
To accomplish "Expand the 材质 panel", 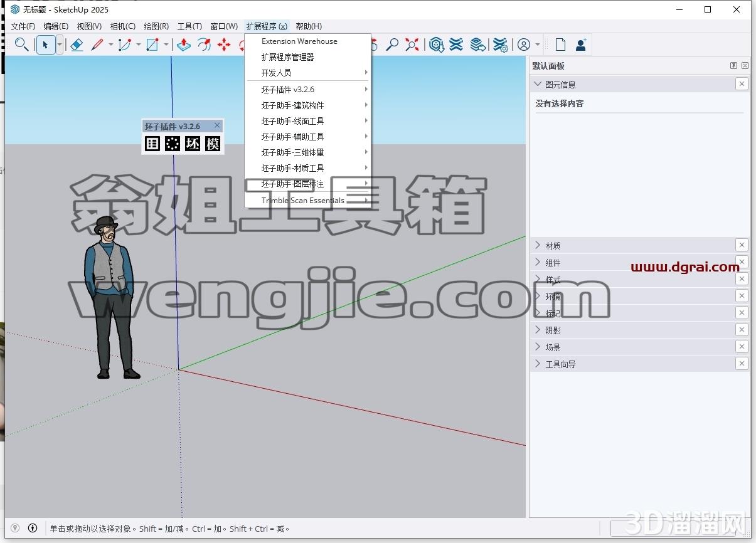I will click(x=538, y=245).
